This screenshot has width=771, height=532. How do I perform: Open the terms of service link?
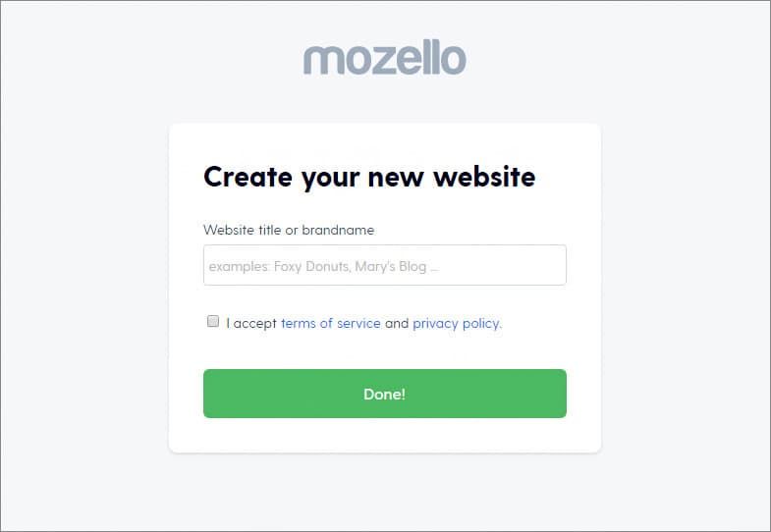point(330,323)
